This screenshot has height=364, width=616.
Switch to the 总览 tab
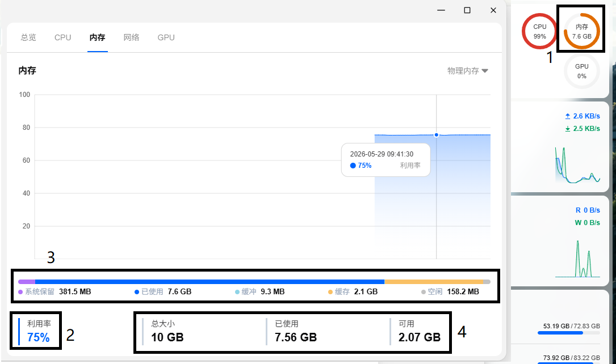(28, 37)
